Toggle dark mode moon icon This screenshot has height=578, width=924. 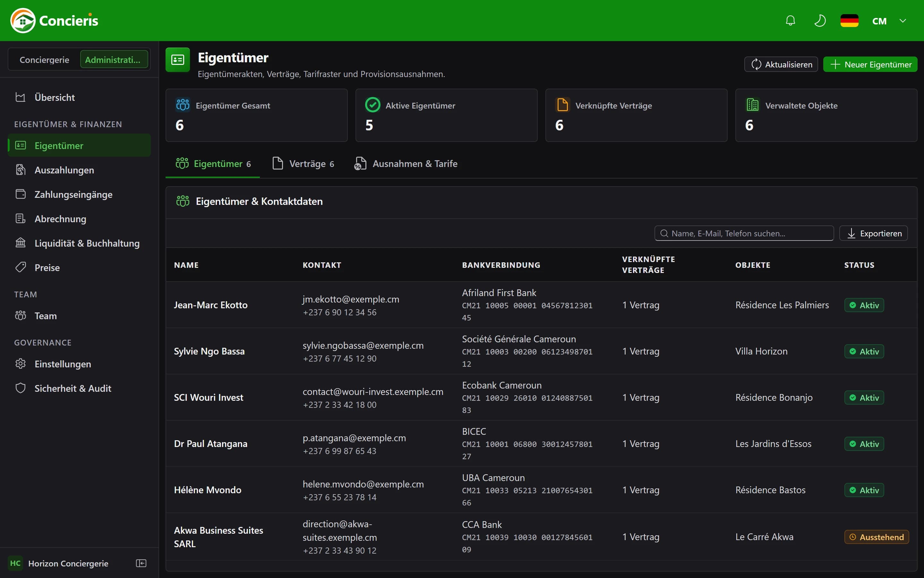[820, 21]
